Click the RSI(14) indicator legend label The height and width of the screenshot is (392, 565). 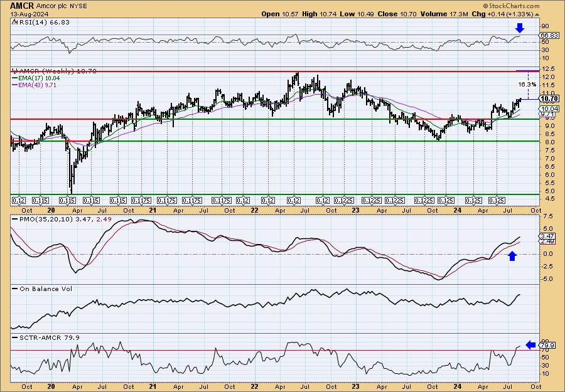[43, 23]
